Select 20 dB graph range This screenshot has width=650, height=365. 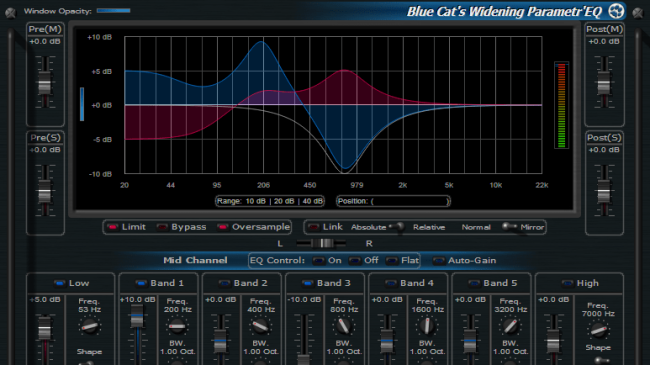pos(284,201)
